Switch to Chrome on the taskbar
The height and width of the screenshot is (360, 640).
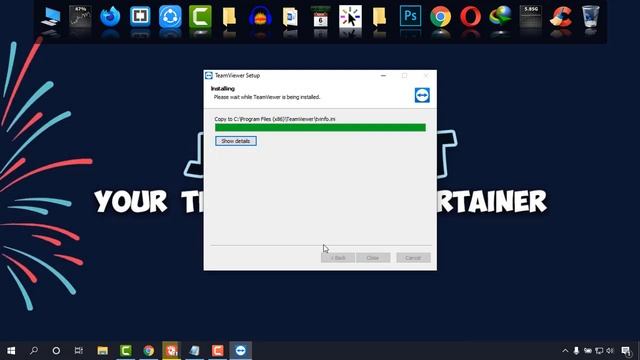click(149, 351)
